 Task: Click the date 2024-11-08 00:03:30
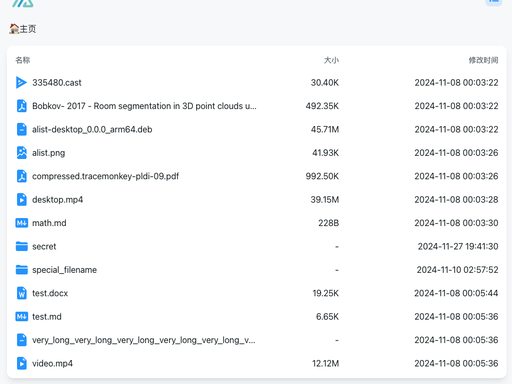(x=456, y=223)
